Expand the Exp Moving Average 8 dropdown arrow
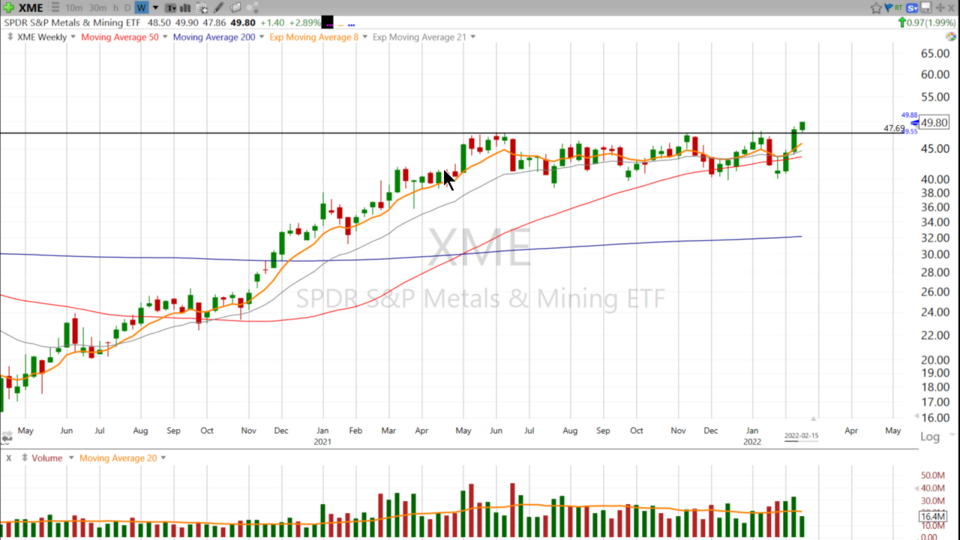The width and height of the screenshot is (960, 540). coord(365,37)
